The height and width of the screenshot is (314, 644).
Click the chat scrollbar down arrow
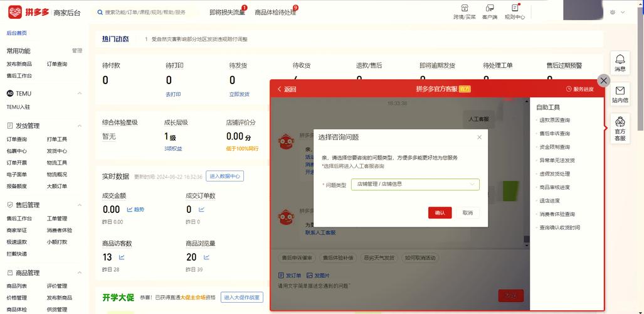(x=526, y=245)
